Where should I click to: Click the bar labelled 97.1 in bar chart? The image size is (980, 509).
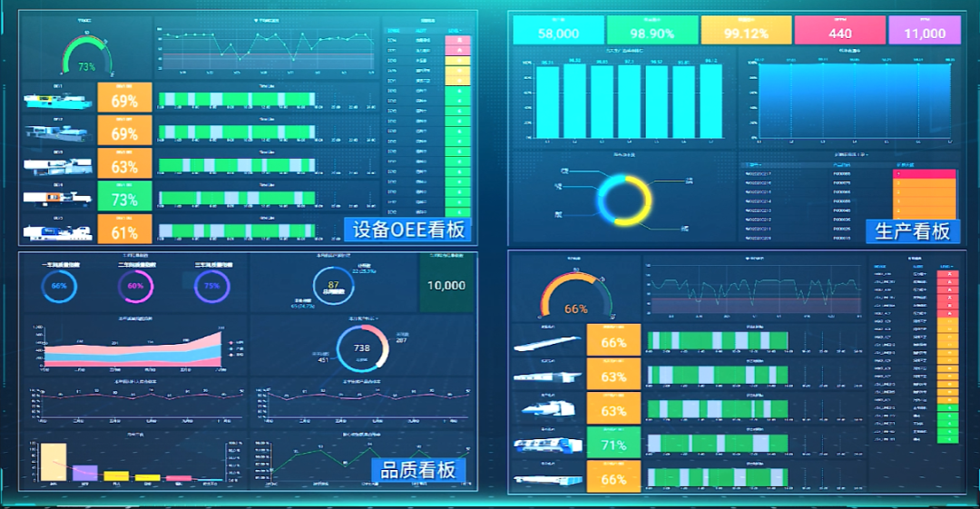[629, 102]
